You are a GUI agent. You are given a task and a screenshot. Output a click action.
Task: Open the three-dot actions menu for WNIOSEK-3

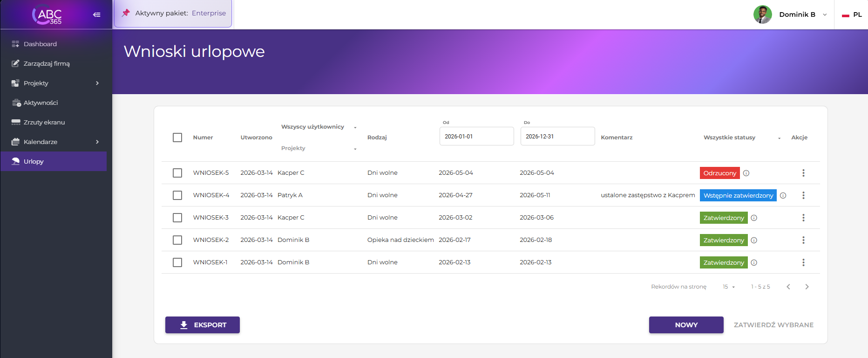coord(803,218)
